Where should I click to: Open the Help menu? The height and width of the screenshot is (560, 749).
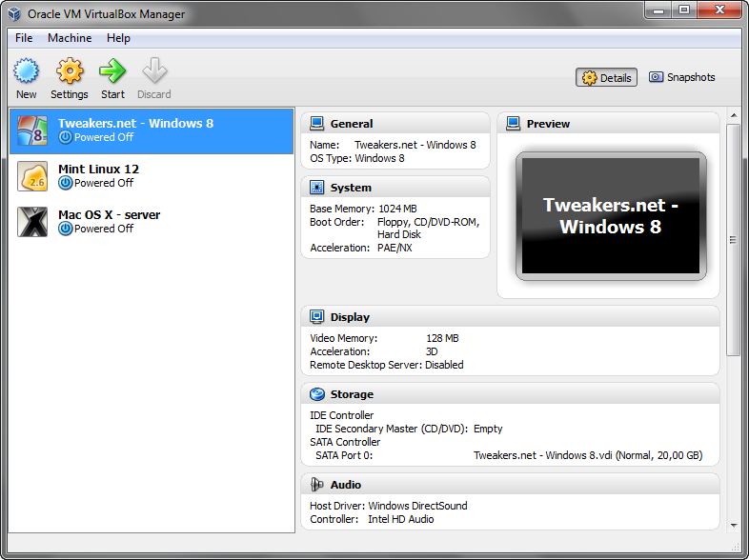[x=118, y=38]
